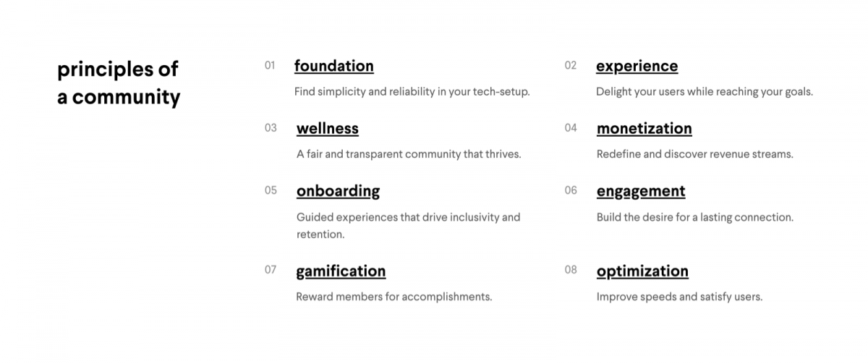This screenshot has height=364, width=868.
Task: Click the 'principles of a community' heading
Action: [x=119, y=83]
